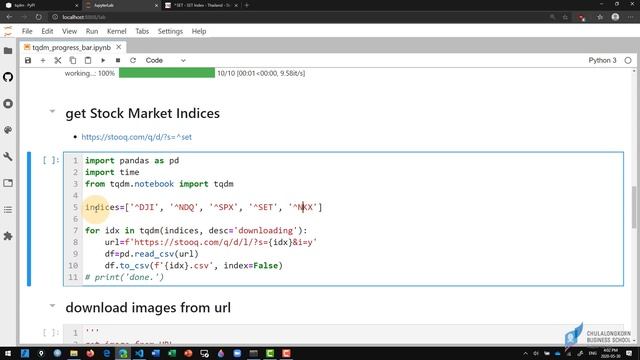Click the '# print('done.')' comment line

124,278
